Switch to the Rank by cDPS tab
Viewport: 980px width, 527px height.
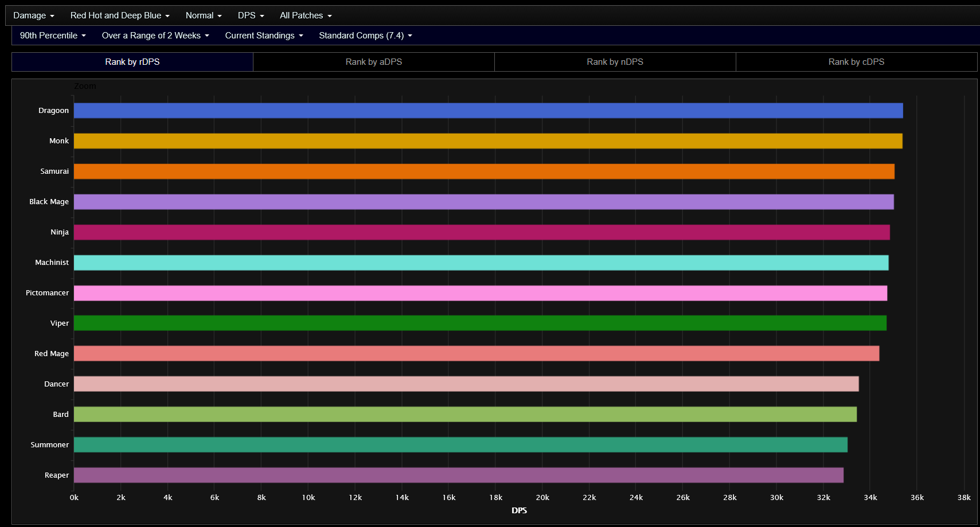coord(857,62)
